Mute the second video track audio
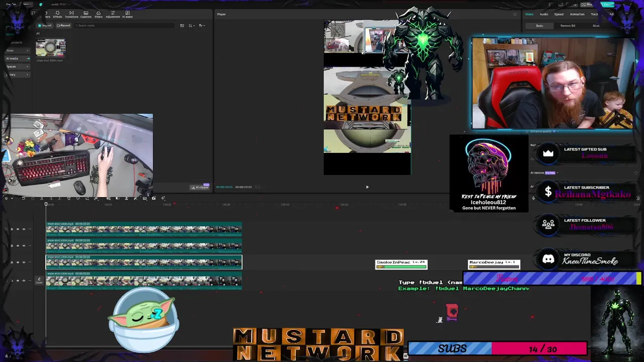 pos(24,246)
